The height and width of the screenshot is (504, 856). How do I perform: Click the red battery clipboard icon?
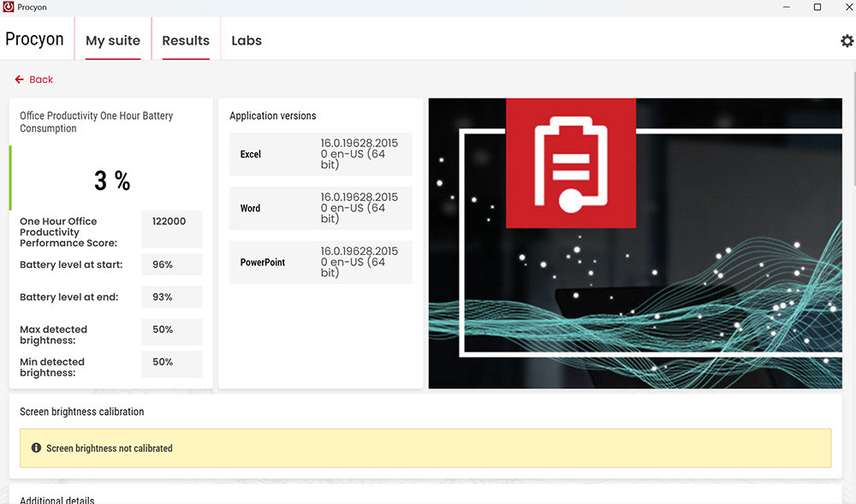(x=570, y=163)
